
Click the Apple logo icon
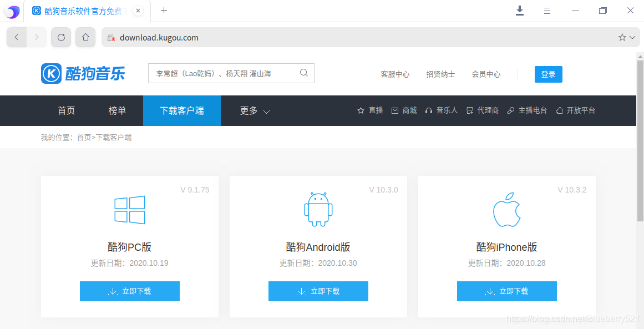507,209
